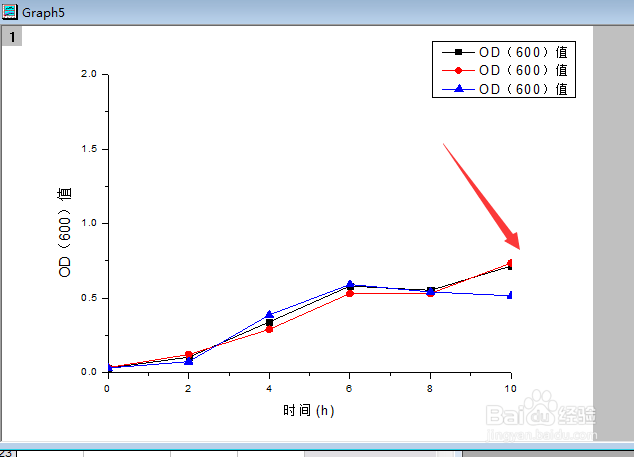Click Y axis tick label 0.5

89,298
